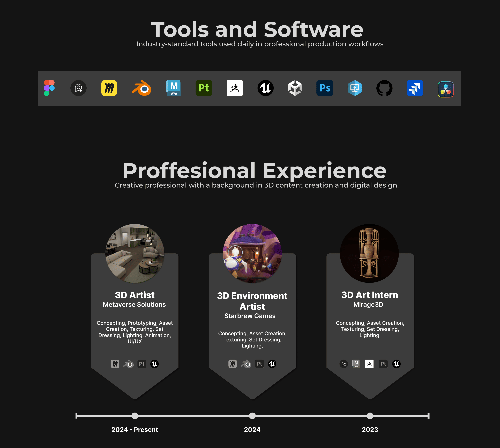Click the Starbrew Games company name
500x448 pixels.
pos(250,316)
